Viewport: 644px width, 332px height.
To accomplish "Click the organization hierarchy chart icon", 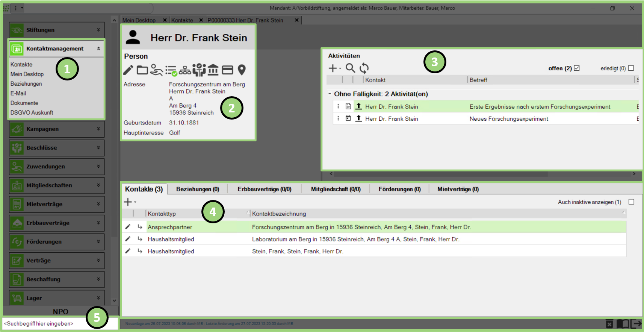I will [x=185, y=70].
